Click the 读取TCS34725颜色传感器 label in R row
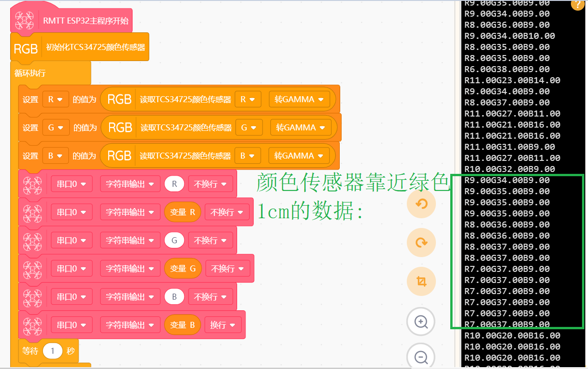 point(185,99)
